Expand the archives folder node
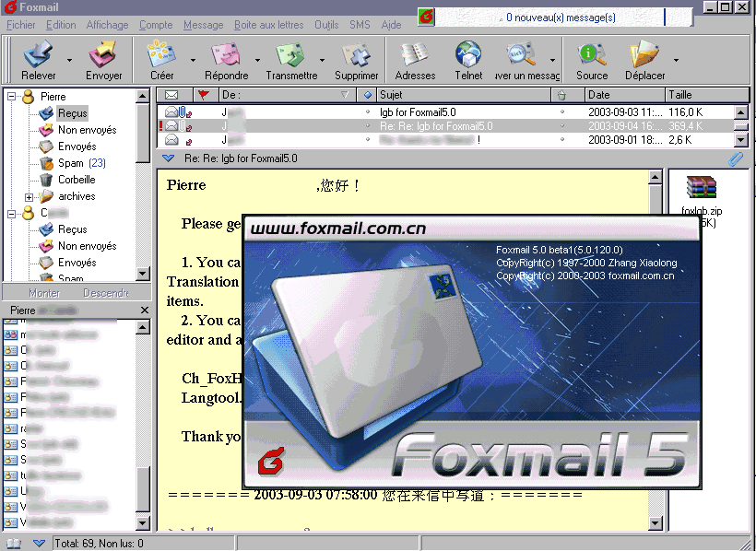Viewport: 756px width, 551px height. (29, 197)
